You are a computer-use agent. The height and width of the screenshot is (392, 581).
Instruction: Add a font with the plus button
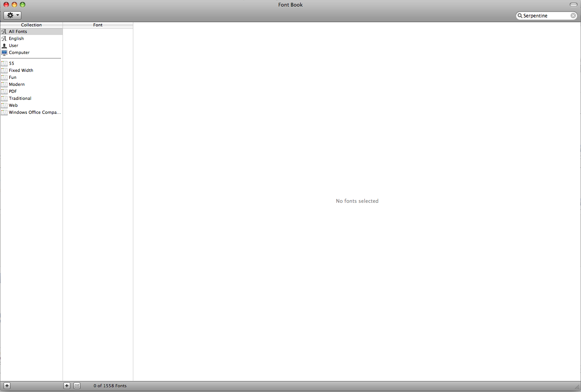coord(67,386)
